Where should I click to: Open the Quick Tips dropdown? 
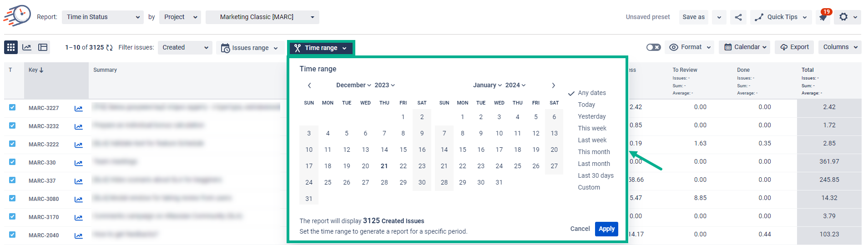point(781,17)
